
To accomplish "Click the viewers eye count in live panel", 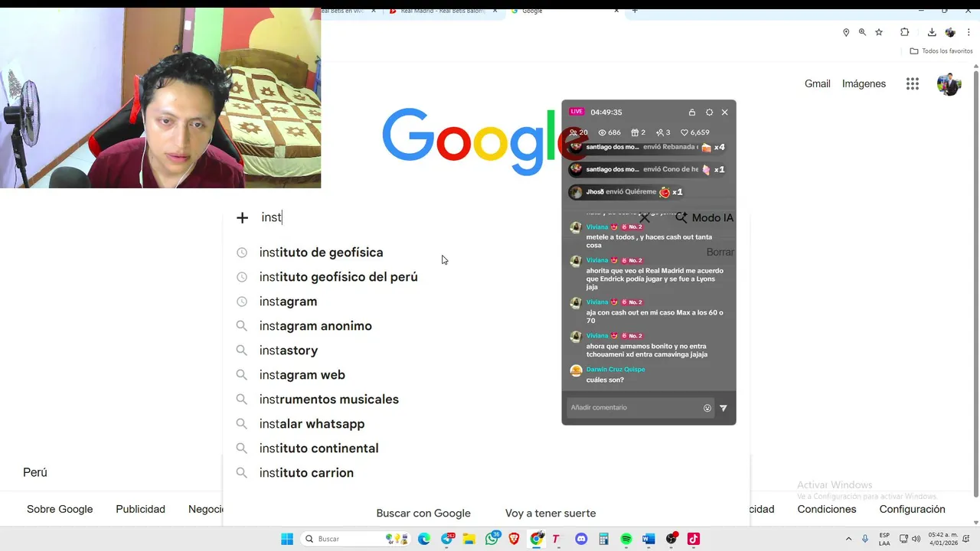I will point(609,132).
